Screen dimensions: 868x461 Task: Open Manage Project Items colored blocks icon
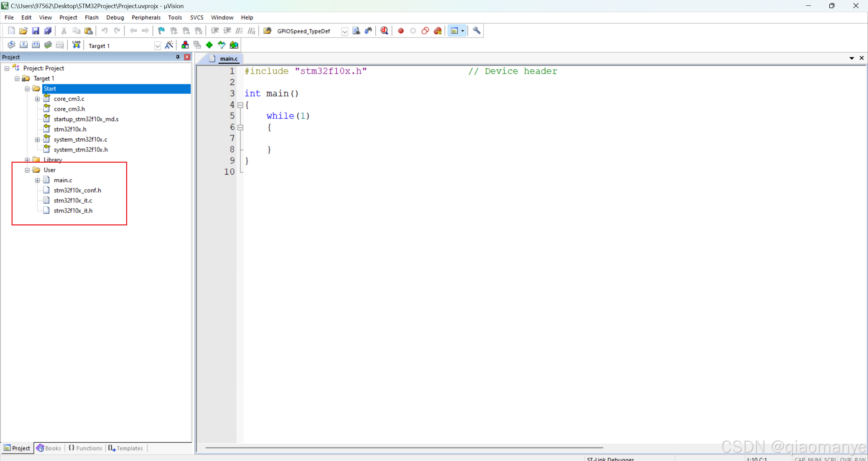pos(185,45)
